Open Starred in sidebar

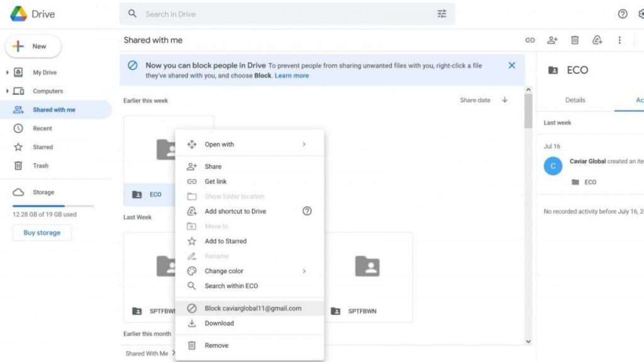(x=43, y=147)
